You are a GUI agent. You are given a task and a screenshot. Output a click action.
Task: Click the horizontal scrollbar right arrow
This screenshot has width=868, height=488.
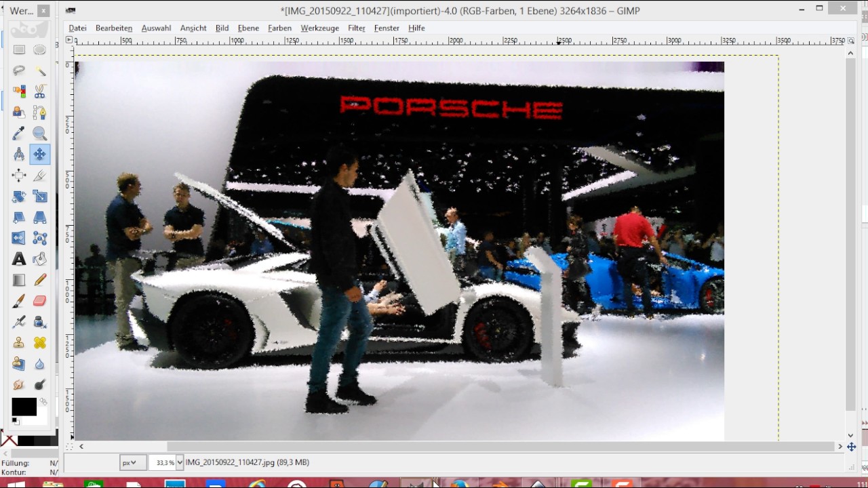840,447
